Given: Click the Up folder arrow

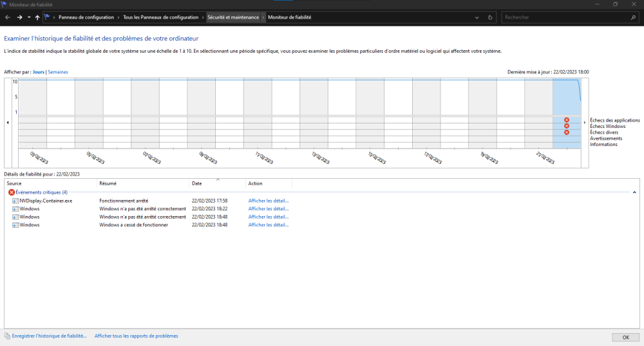Looking at the screenshot, I should [37, 17].
